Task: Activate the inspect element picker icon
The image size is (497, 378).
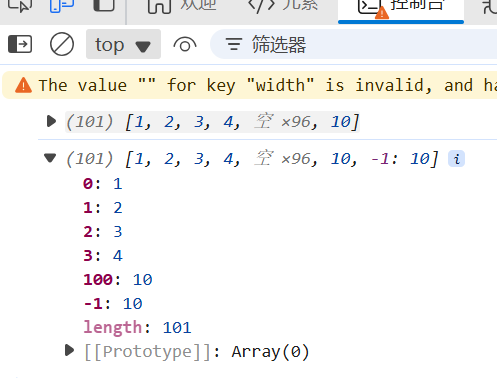Action: pos(20,5)
